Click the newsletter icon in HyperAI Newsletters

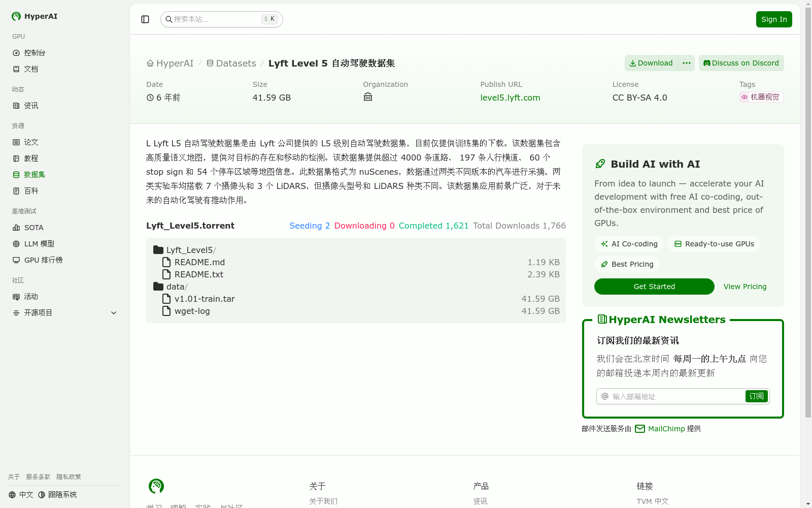(x=602, y=319)
